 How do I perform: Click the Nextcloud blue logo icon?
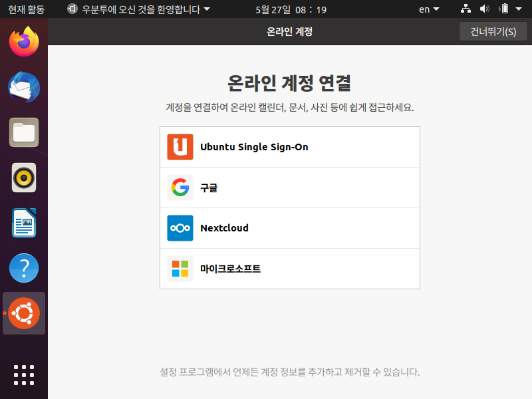[x=180, y=228]
